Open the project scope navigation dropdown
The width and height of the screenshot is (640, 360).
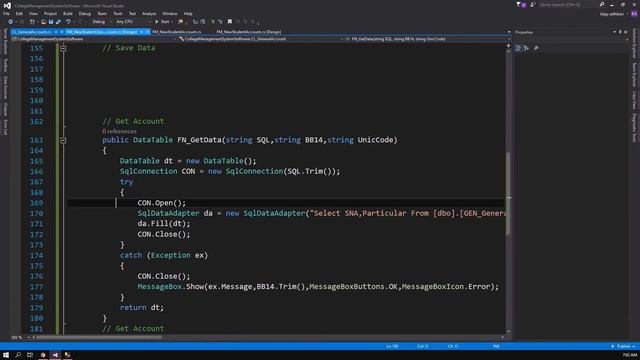click(95, 39)
